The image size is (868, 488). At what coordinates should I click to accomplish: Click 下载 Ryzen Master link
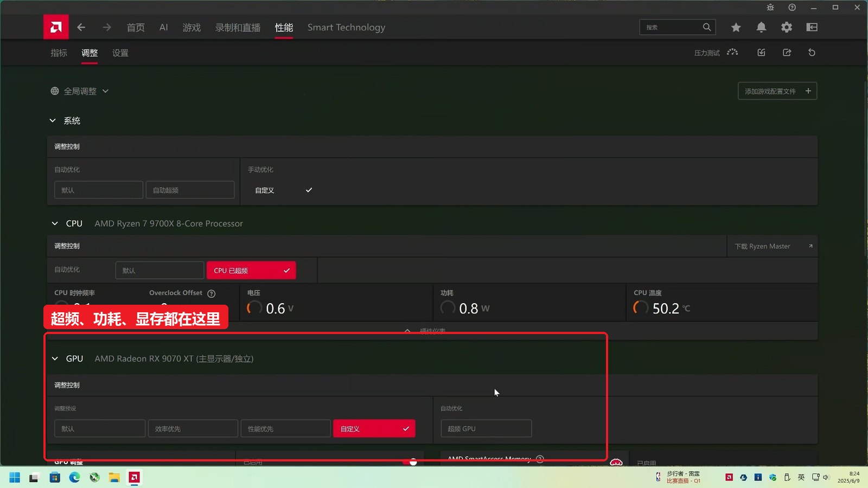(x=773, y=246)
